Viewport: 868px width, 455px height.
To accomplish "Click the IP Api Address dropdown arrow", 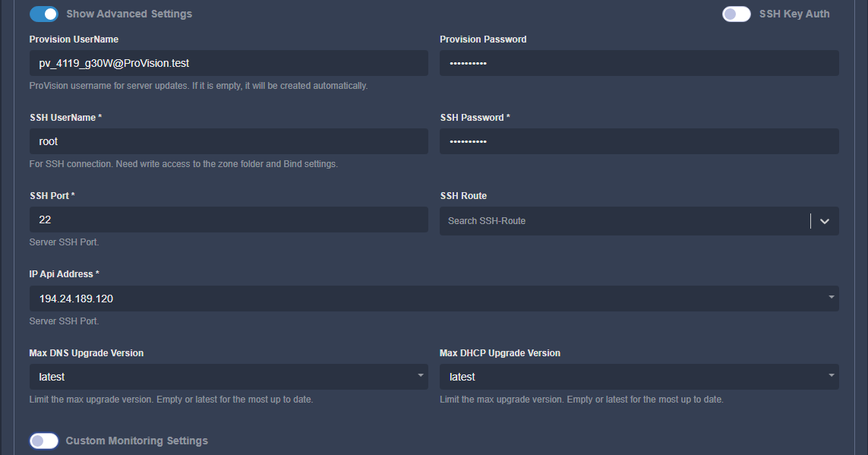I will click(831, 296).
